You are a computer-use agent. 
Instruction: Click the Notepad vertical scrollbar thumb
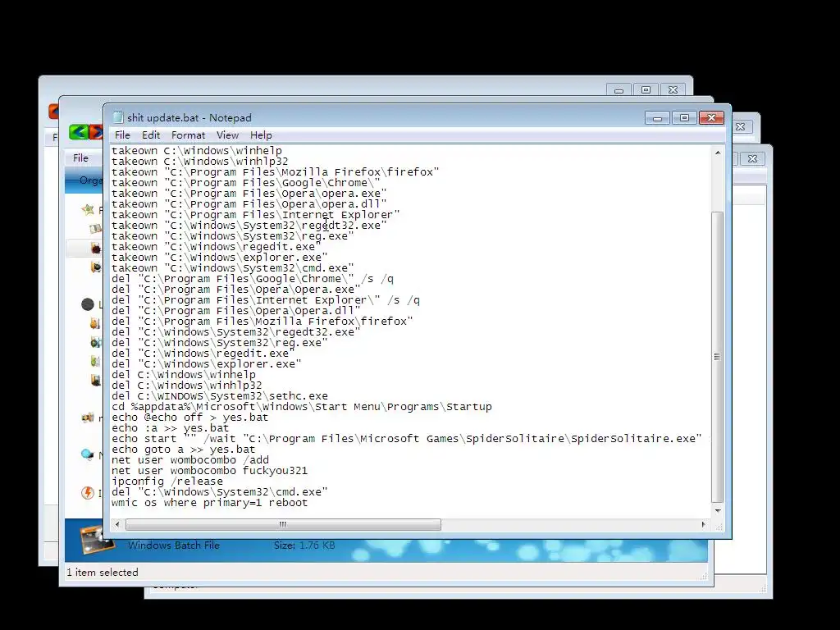718,357
